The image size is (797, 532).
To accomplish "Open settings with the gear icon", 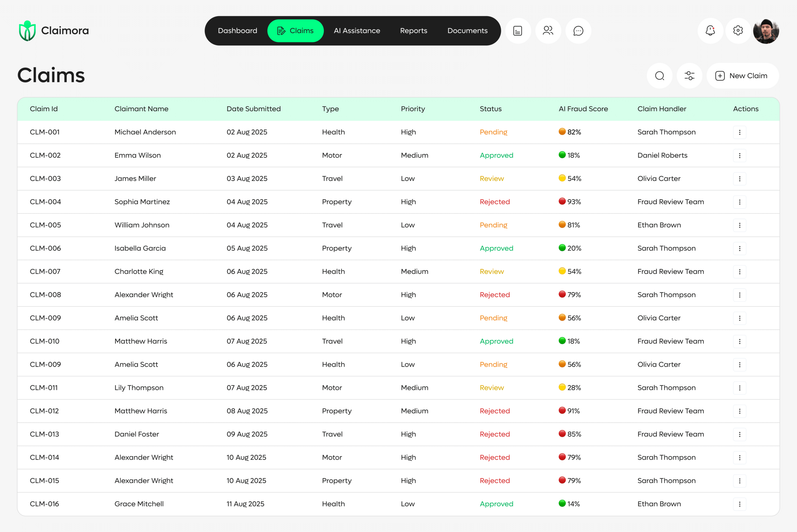I will [738, 31].
